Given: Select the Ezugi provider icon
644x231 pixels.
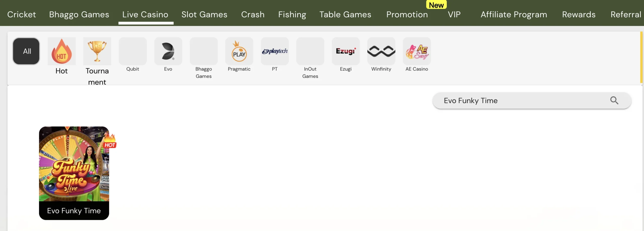Looking at the screenshot, I should click(x=346, y=51).
